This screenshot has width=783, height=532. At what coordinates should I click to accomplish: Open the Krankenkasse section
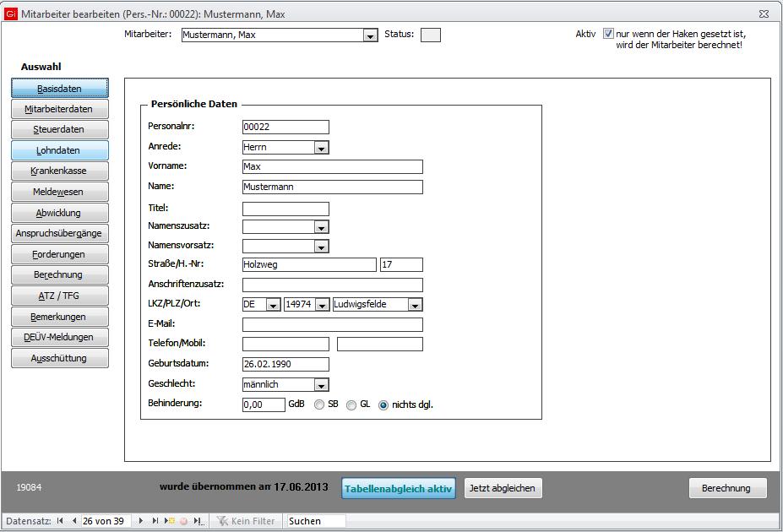tap(60, 171)
